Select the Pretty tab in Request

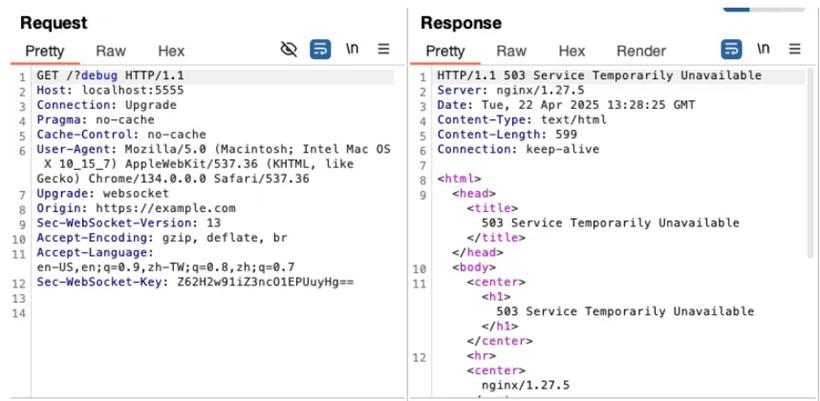[x=44, y=51]
